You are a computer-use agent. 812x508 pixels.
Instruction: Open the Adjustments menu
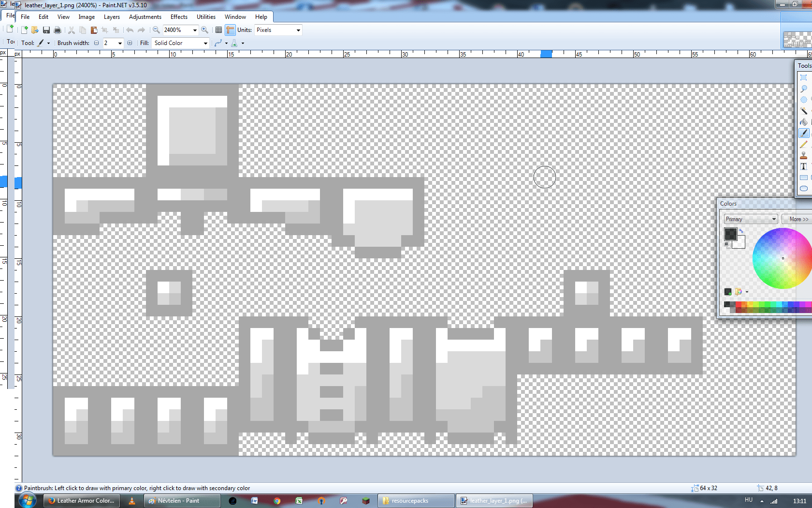(145, 17)
